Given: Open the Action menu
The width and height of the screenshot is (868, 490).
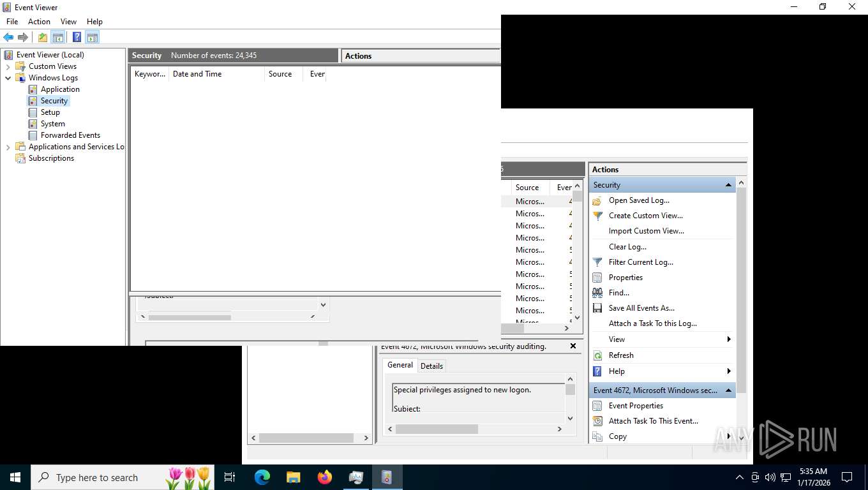Looking at the screenshot, I should (39, 22).
